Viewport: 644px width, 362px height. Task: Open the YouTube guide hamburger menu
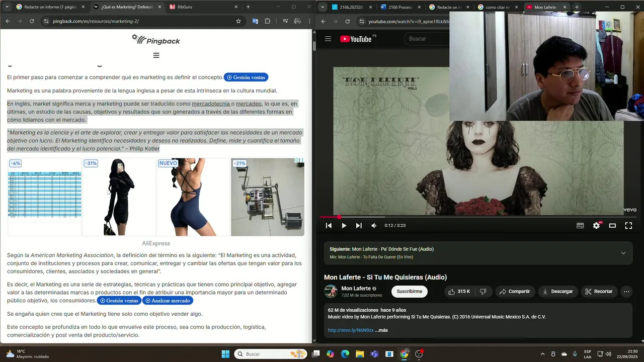pyautogui.click(x=328, y=39)
